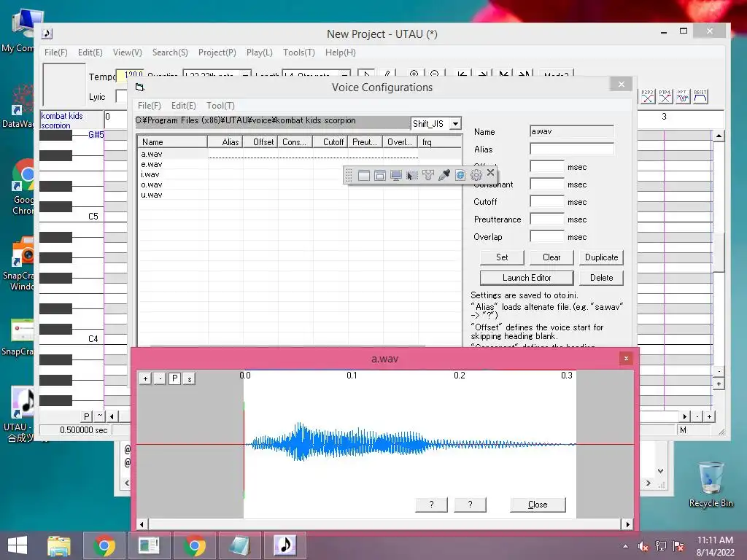Click the P2P3 envelope icon
747x560 pixels.
tap(648, 97)
